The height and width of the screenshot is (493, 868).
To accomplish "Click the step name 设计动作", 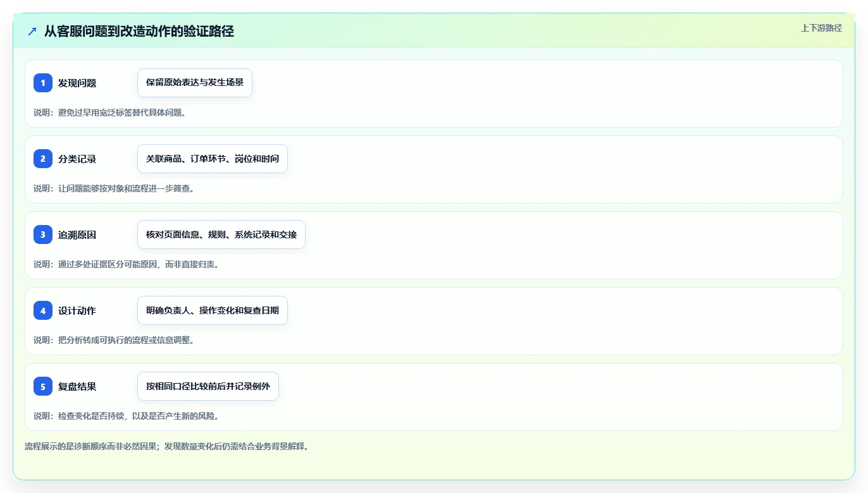I will click(x=77, y=310).
